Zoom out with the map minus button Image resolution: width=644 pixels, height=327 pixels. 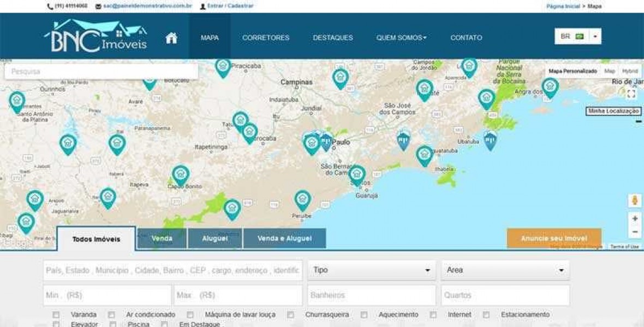[x=635, y=232]
